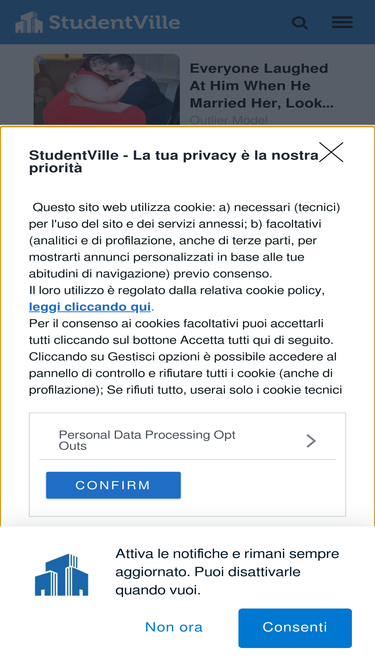Click the "Attiva le notifiche" prompt message

point(227,572)
